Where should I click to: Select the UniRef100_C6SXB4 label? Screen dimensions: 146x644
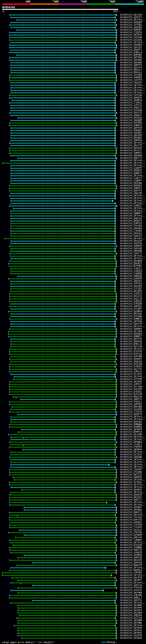click(131, 75)
